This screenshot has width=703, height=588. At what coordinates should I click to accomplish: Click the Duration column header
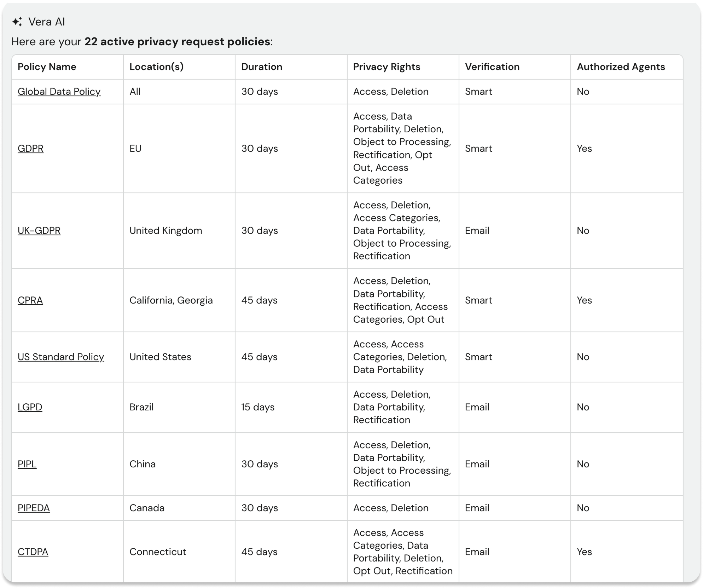(262, 67)
